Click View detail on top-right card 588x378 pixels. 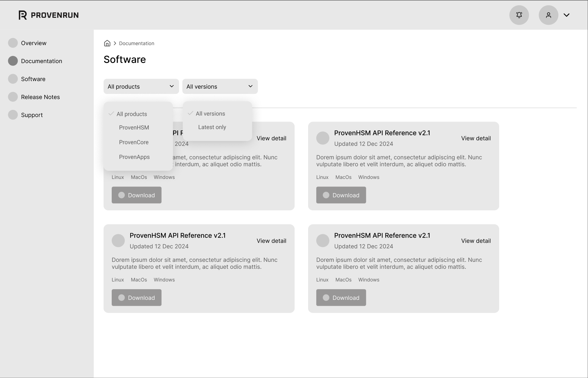[476, 138]
